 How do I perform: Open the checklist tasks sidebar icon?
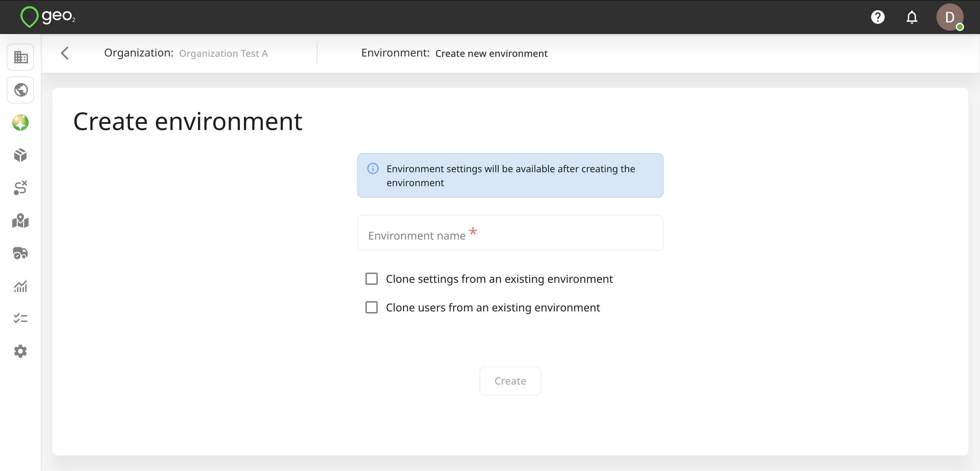(20, 319)
